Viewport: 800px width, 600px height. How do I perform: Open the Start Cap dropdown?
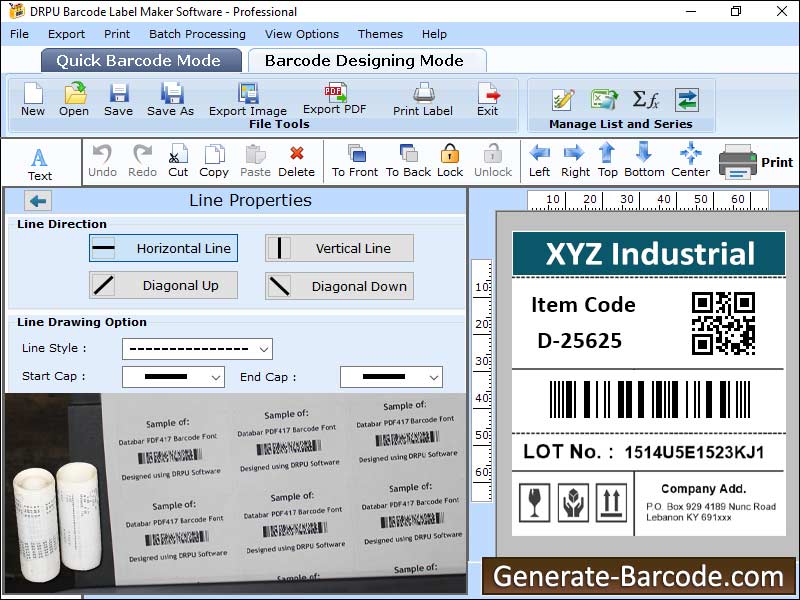point(173,377)
